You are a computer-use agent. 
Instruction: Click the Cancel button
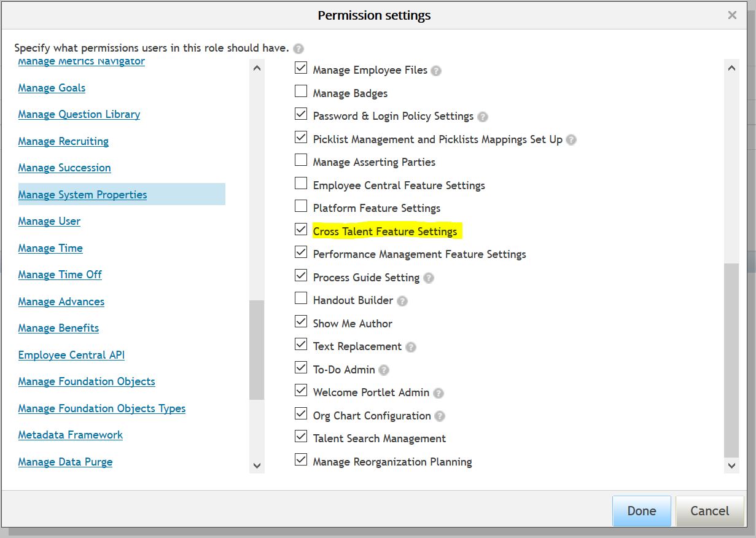pos(710,511)
